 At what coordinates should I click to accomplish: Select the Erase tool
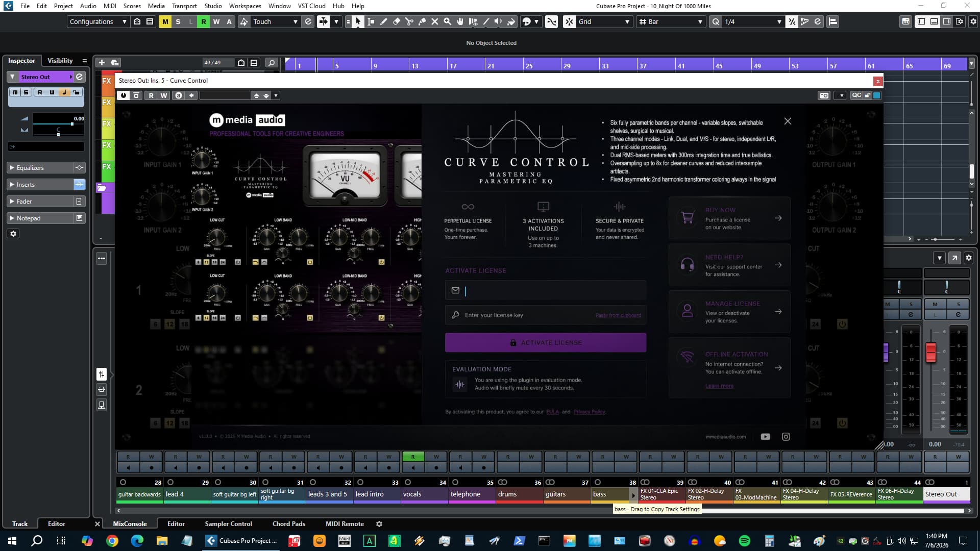click(x=397, y=21)
